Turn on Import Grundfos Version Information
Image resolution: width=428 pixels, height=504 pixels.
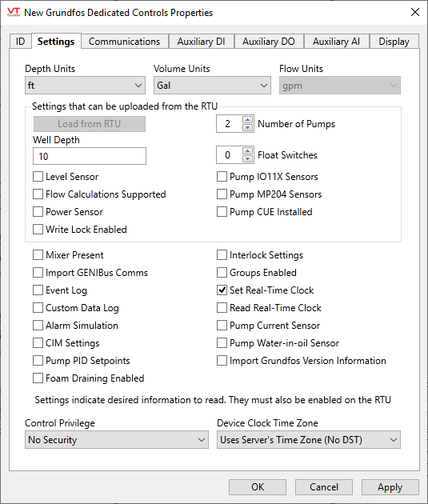click(222, 361)
